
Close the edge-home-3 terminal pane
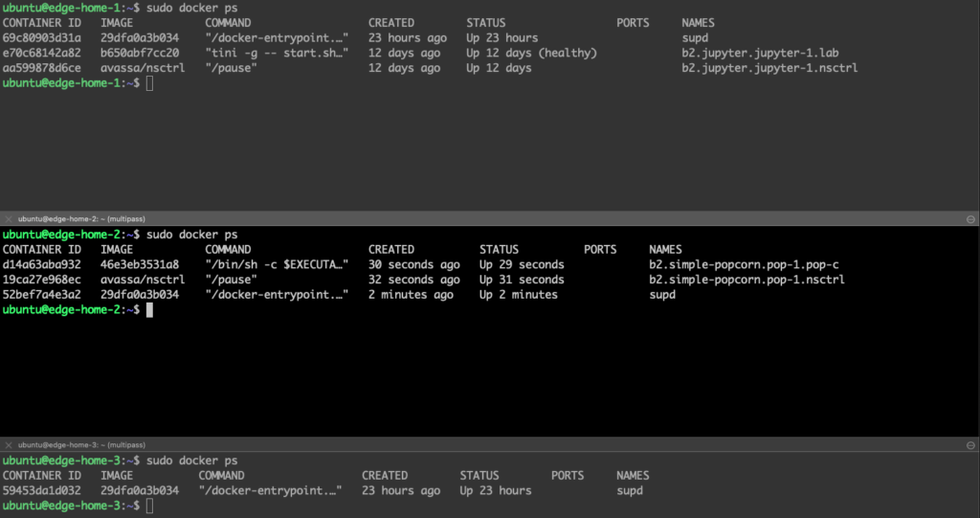coord(9,445)
